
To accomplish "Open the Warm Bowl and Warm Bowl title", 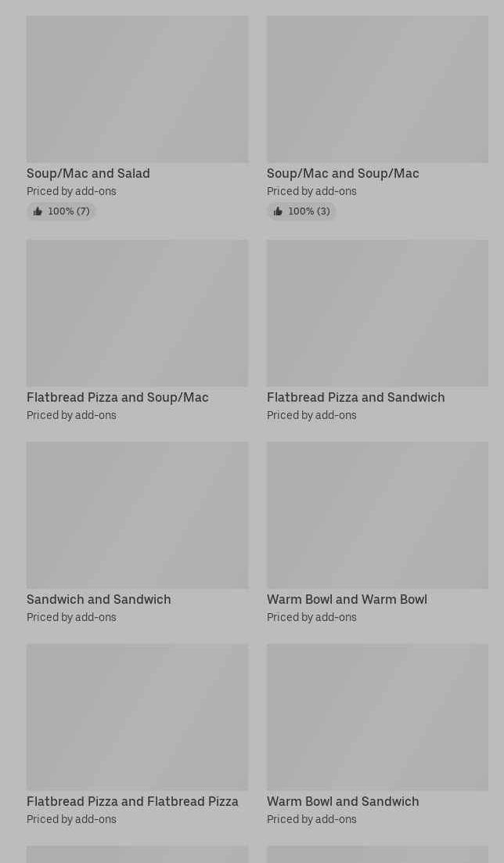I will 347,599.
